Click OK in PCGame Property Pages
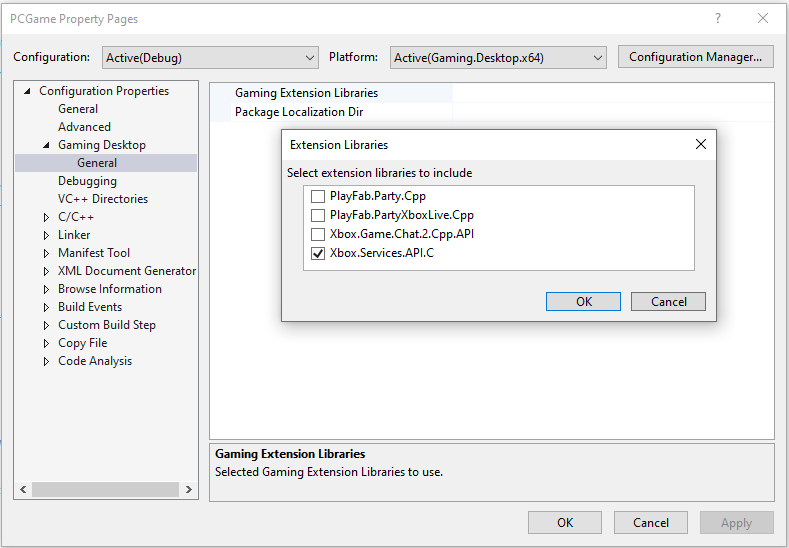Viewport: 789px width, 548px height. point(565,522)
